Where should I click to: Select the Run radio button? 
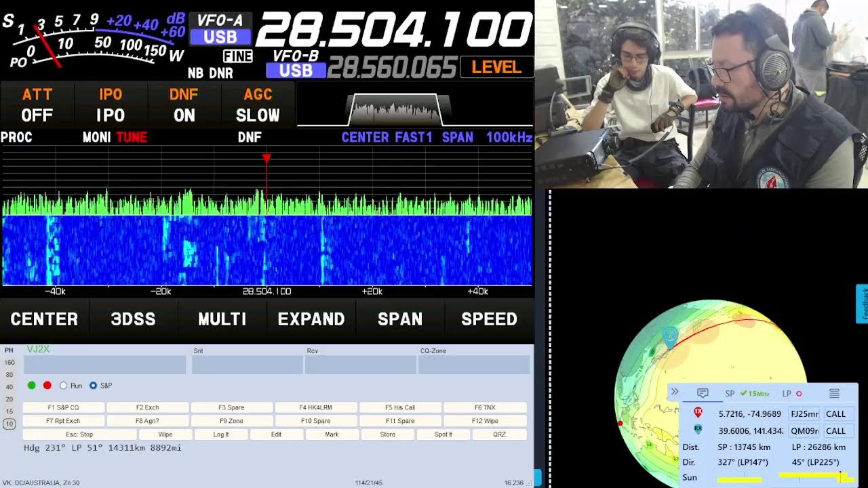pyautogui.click(x=64, y=385)
